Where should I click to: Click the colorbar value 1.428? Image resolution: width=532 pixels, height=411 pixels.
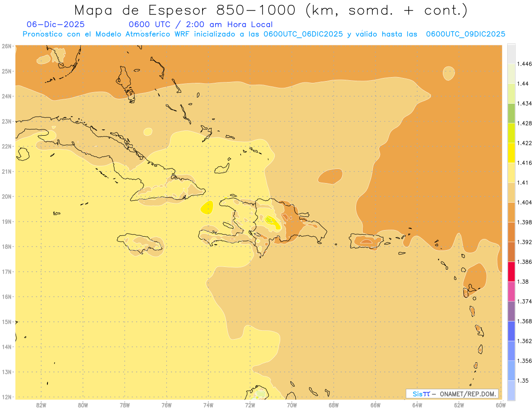(x=524, y=123)
